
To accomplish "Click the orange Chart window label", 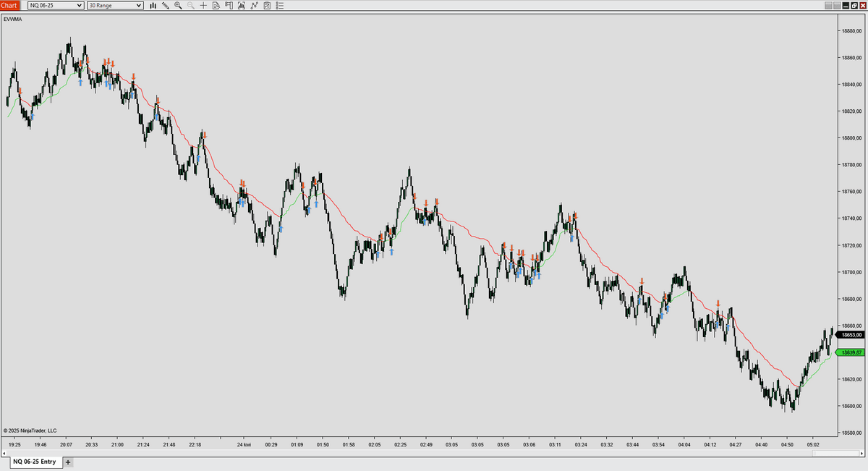I will tap(10, 5).
